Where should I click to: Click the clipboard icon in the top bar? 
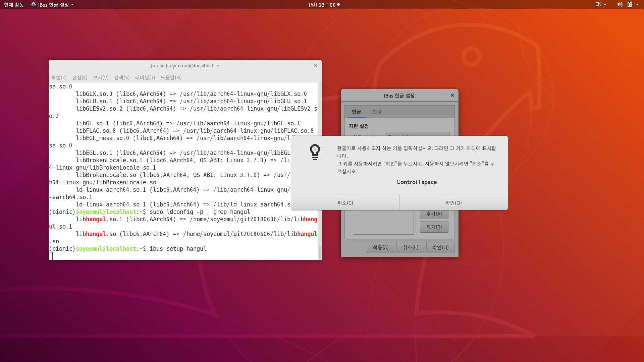click(x=630, y=5)
